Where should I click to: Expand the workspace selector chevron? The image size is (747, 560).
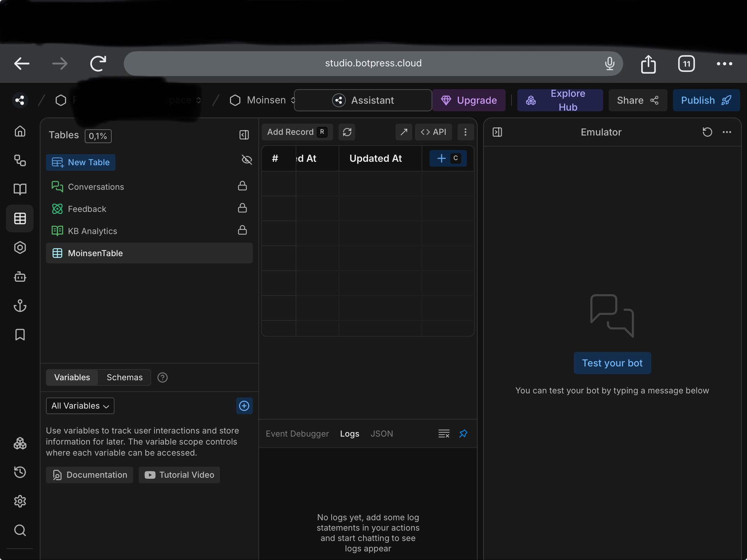tap(198, 100)
